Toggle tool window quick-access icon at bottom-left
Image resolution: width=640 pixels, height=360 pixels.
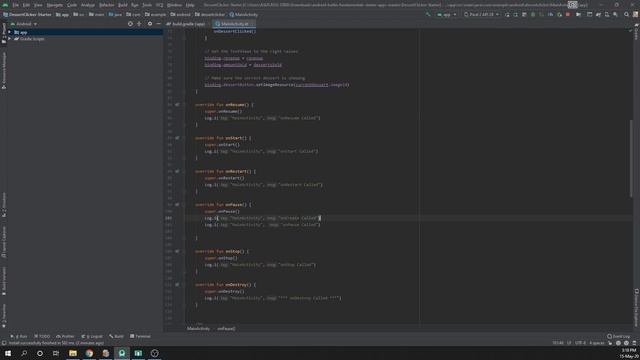pos(4,343)
